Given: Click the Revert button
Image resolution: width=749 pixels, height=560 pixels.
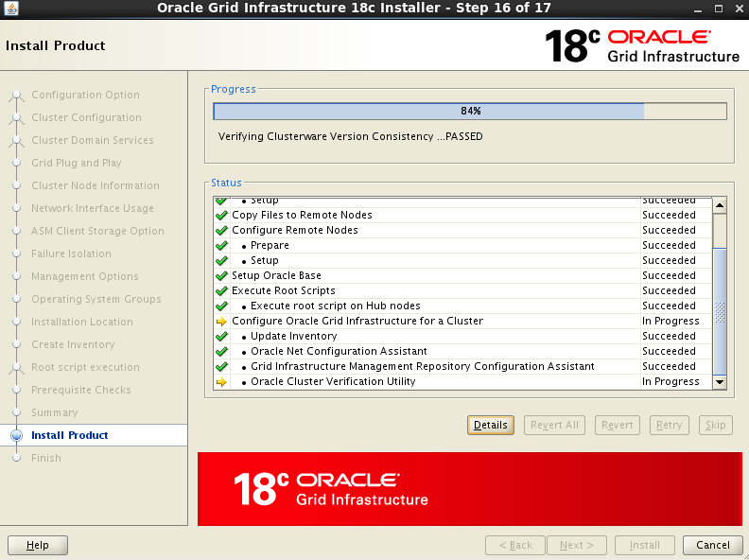Looking at the screenshot, I should [x=618, y=425].
